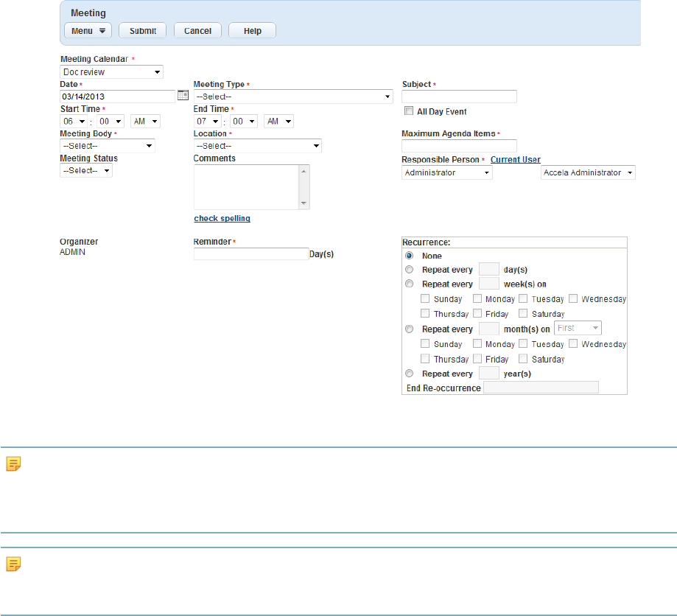Screen dimensions: 677x616
Task: Click the month(s) interval box
Action: coord(489,329)
